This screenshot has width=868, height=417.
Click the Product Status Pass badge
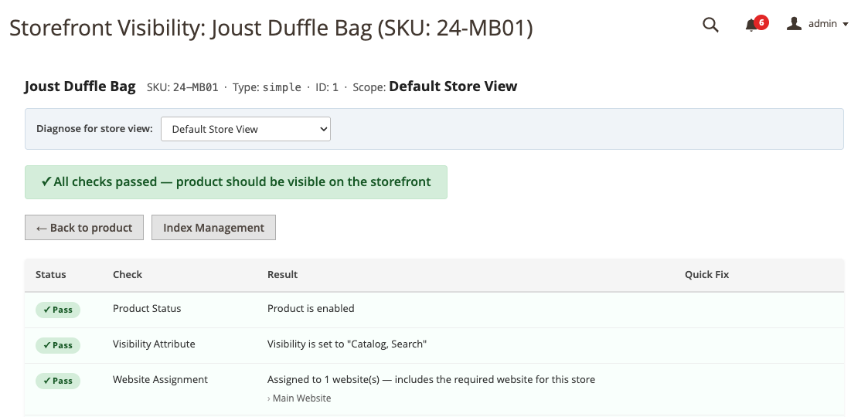pyautogui.click(x=58, y=310)
